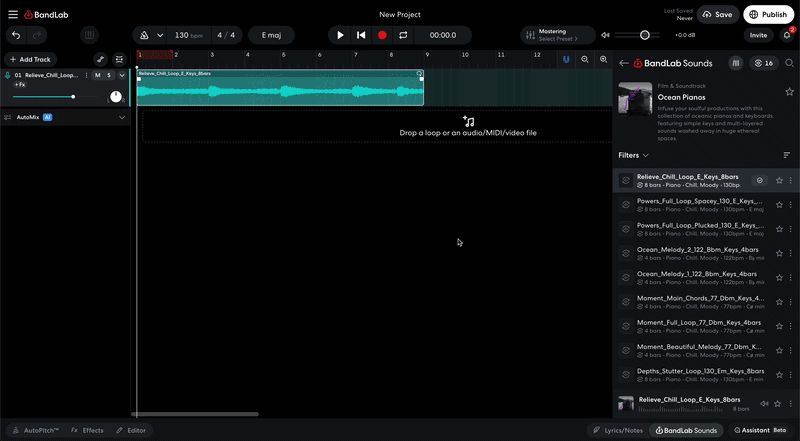The image size is (800, 441).
Task: Open options for Powers_Full_Loop_Spacey
Action: click(790, 205)
